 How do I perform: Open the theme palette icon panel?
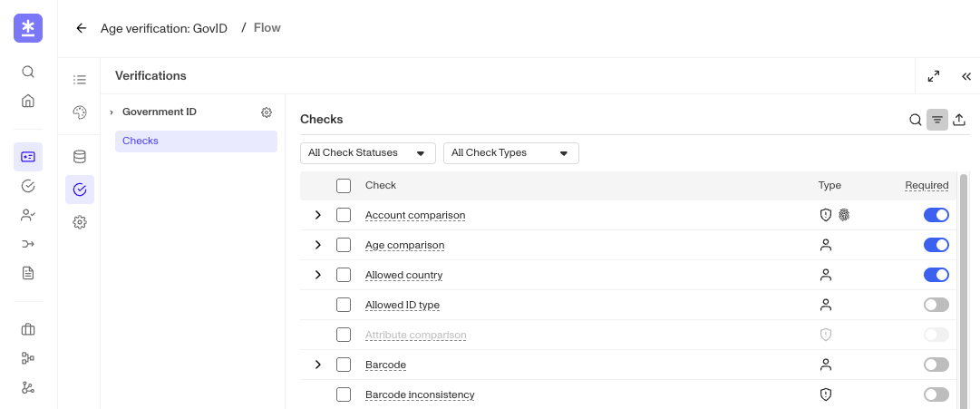(x=80, y=112)
